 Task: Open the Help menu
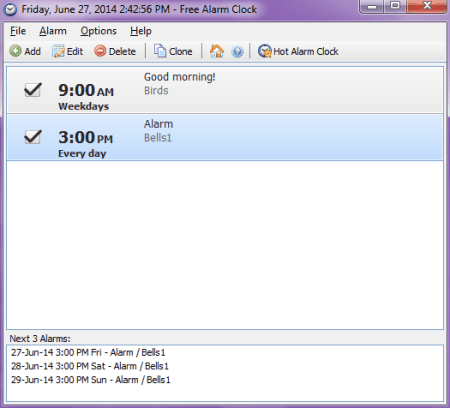tap(141, 31)
